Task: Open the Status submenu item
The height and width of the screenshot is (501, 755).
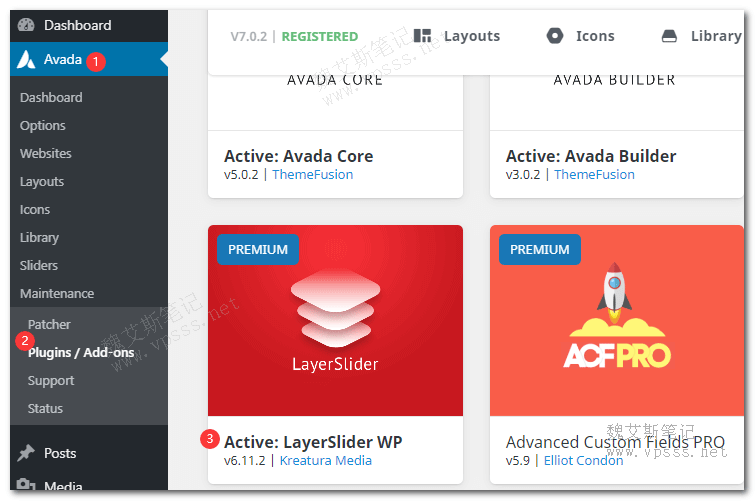Action: 45,408
